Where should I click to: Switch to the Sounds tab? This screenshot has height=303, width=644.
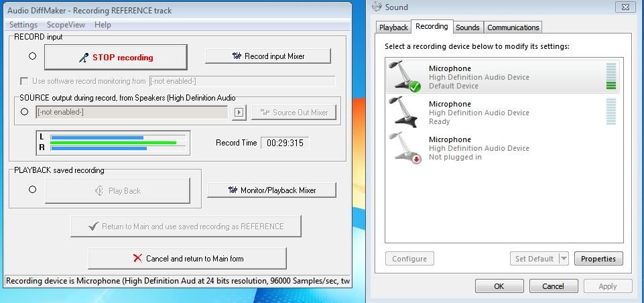[x=467, y=27]
